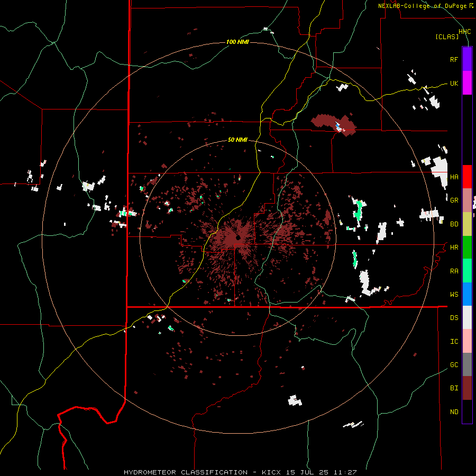The image size is (476, 476).
Task: Click the ND legend label
Action: (x=454, y=412)
